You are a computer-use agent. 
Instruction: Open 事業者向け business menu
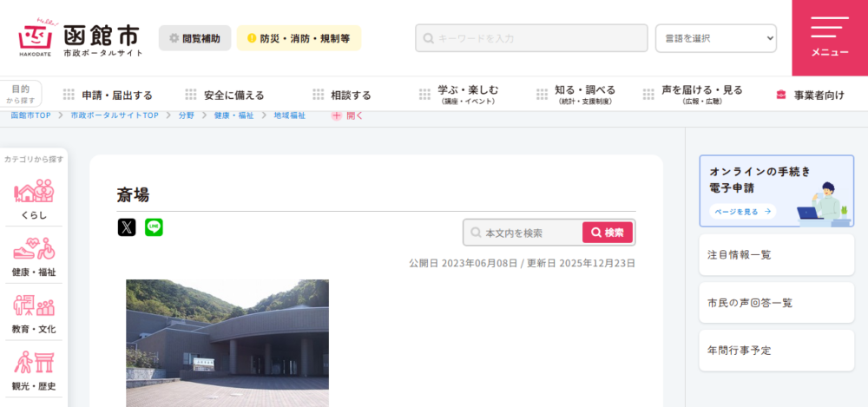coord(811,95)
